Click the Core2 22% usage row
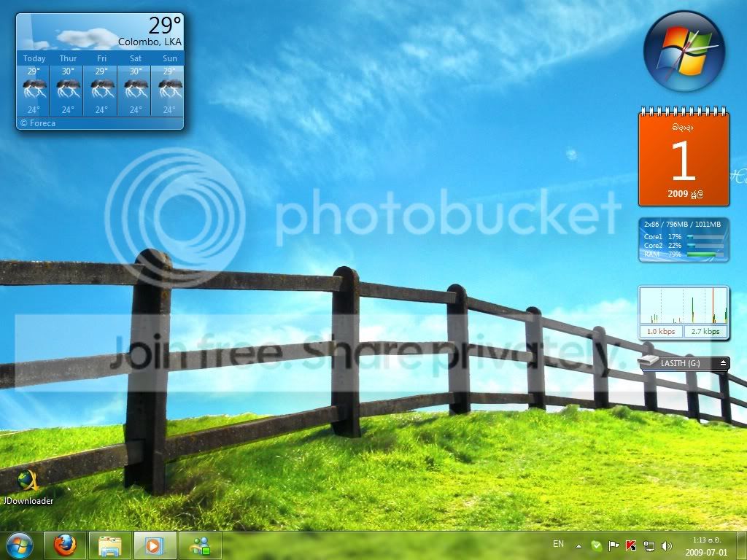Image resolution: width=747 pixels, height=560 pixels. pos(683,245)
